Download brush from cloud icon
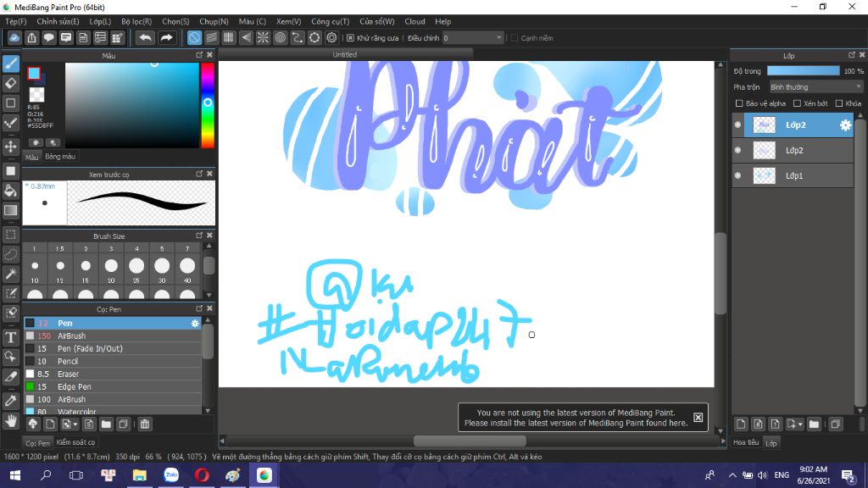This screenshot has width=868, height=488. point(33,424)
